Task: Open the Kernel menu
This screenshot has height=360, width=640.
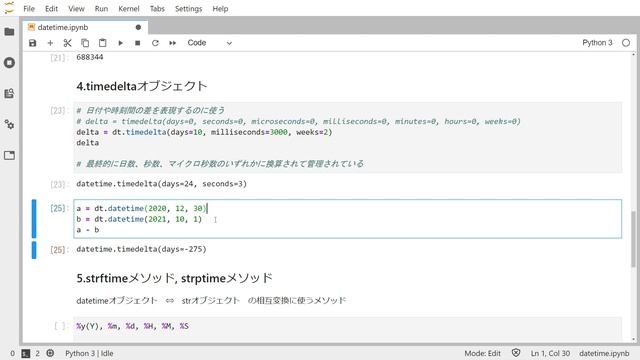Action: pos(129,9)
